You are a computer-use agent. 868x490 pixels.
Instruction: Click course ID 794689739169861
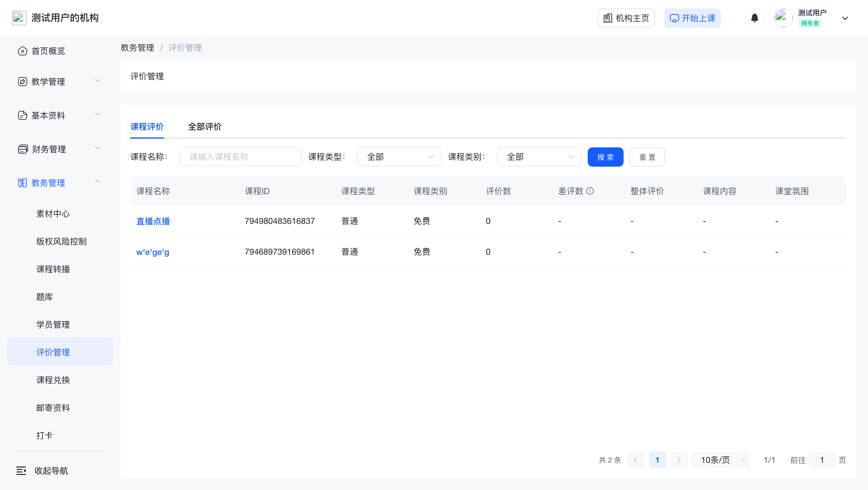pyautogui.click(x=279, y=252)
